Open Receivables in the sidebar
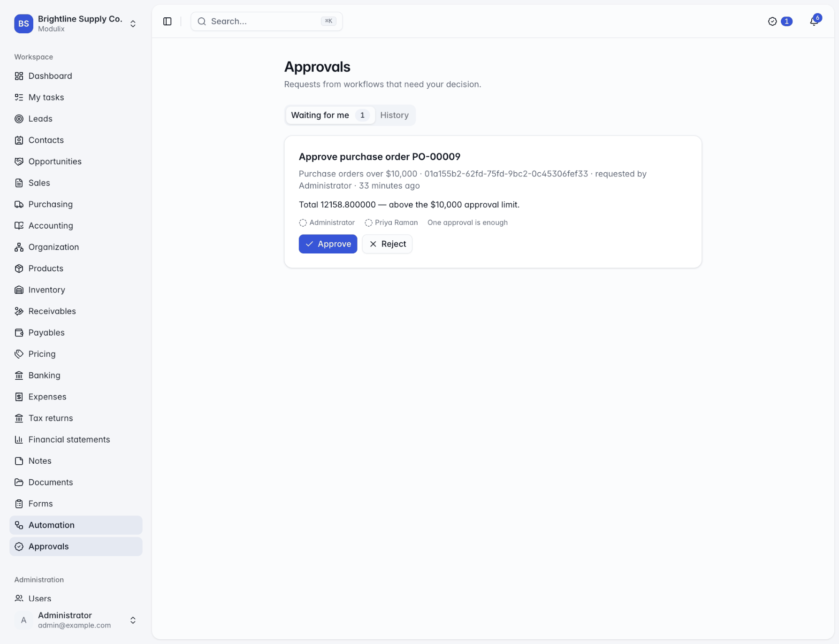Screen dimensions: 839x644 pos(76,311)
